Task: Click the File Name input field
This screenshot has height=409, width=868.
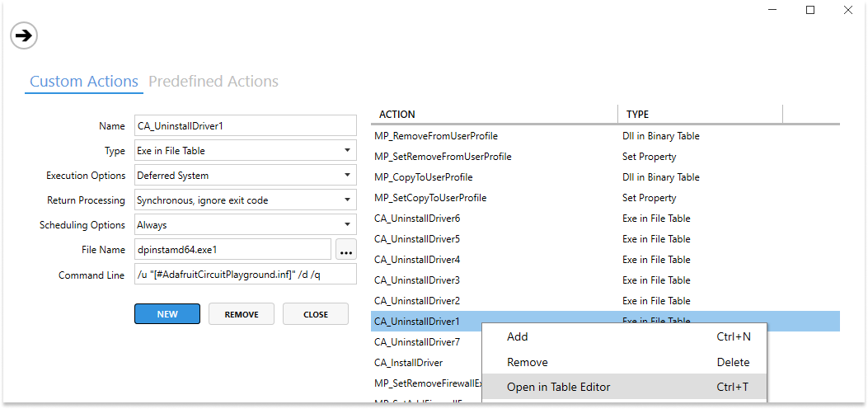Action: (x=232, y=250)
